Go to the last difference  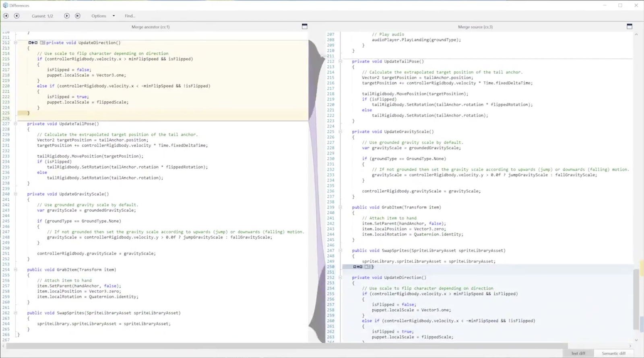(x=78, y=16)
